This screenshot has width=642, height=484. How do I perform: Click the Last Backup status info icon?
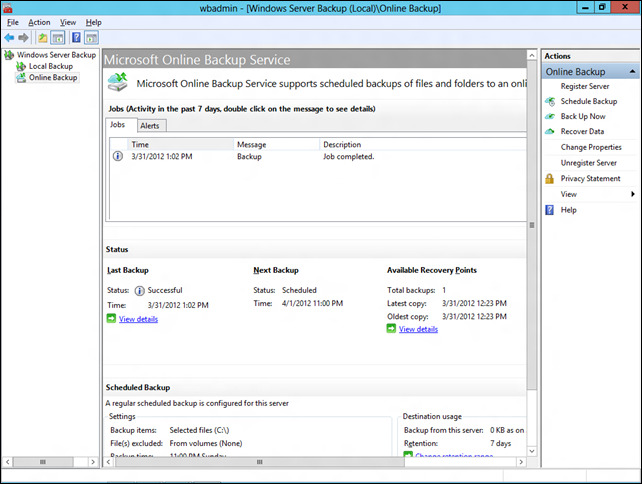coord(139,291)
